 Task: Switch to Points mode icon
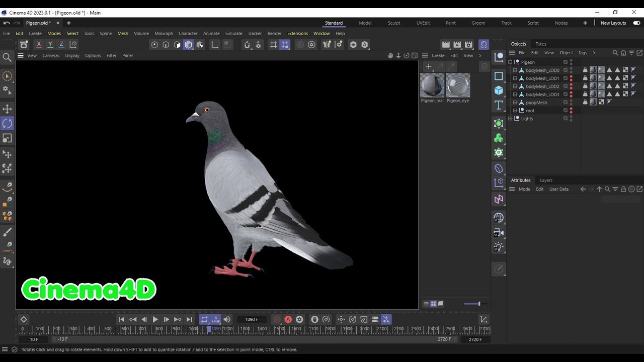154,45
